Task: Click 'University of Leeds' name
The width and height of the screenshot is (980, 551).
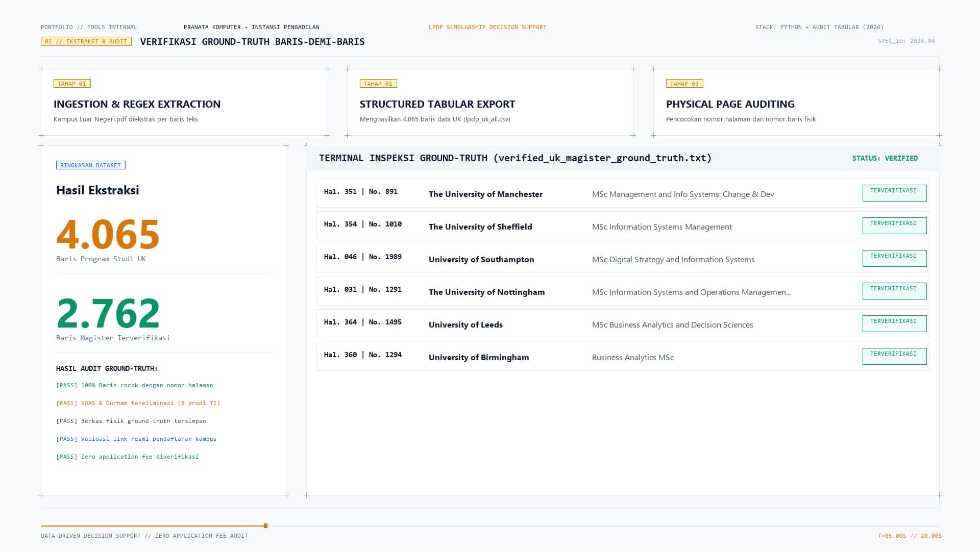Action: [x=465, y=324]
